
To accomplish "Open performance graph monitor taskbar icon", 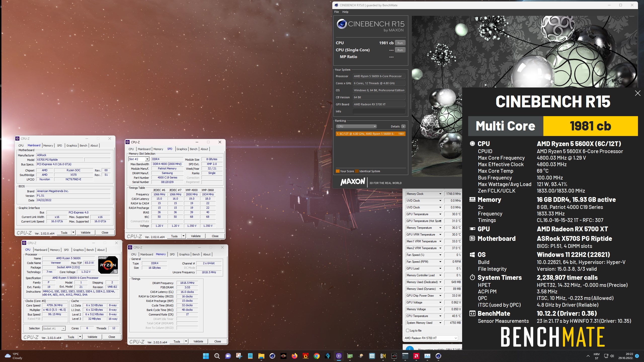I will (427, 356).
